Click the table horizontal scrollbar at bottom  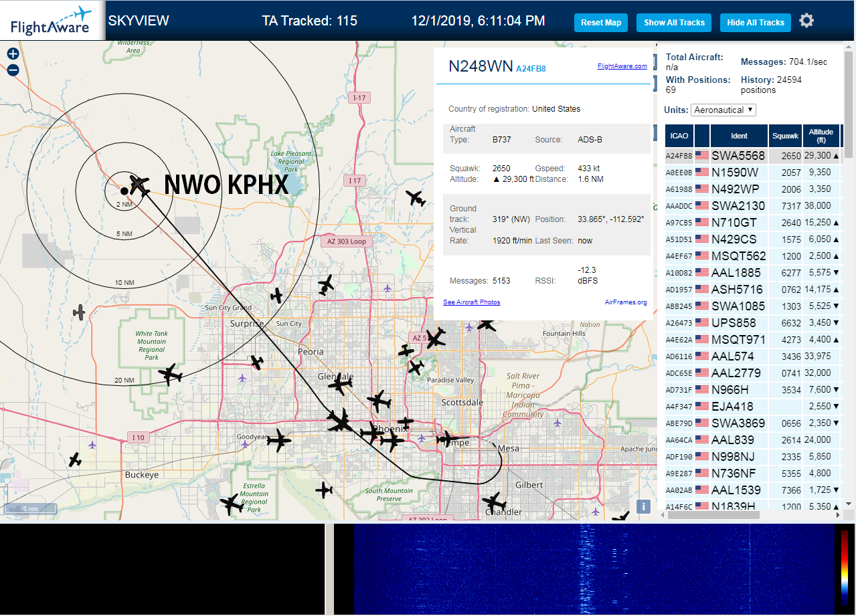(713, 515)
